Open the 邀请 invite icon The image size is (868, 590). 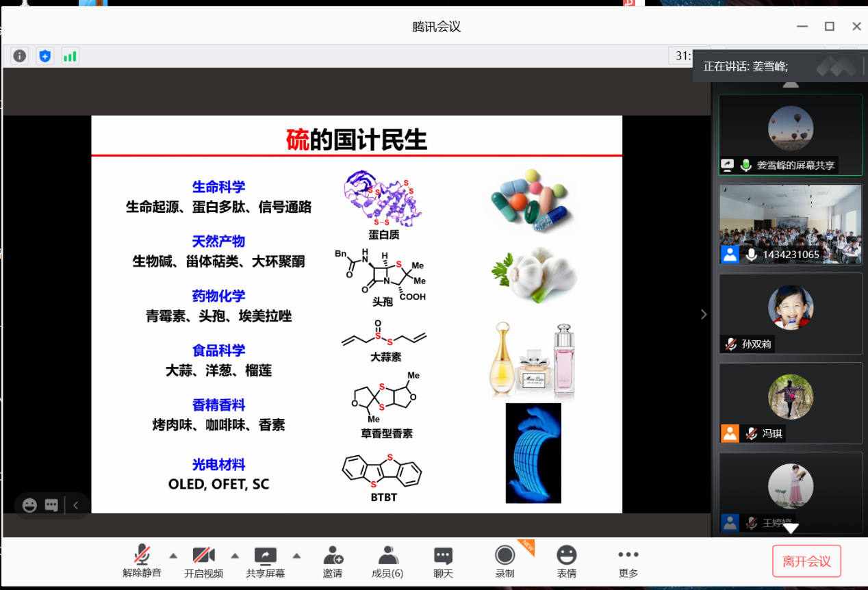[333, 561]
